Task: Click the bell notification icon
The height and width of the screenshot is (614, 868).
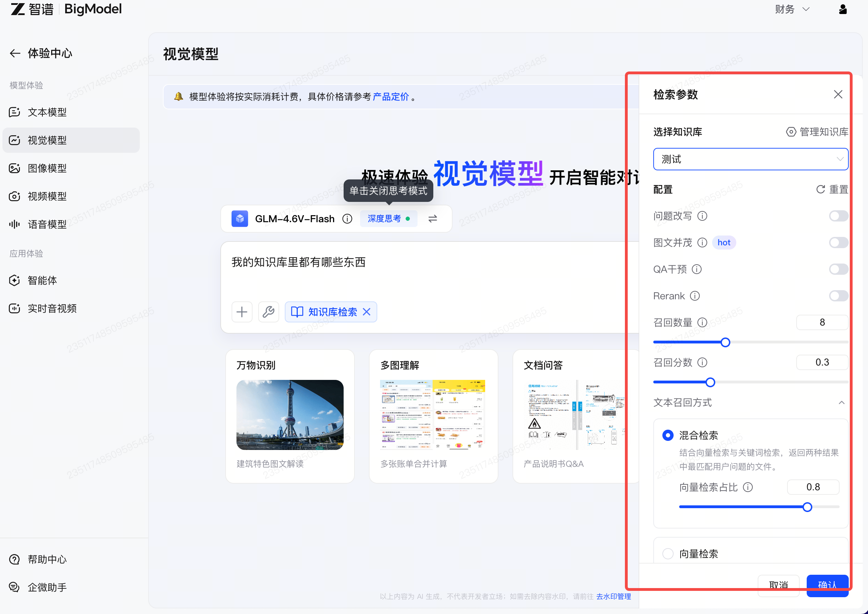Action: 178,96
